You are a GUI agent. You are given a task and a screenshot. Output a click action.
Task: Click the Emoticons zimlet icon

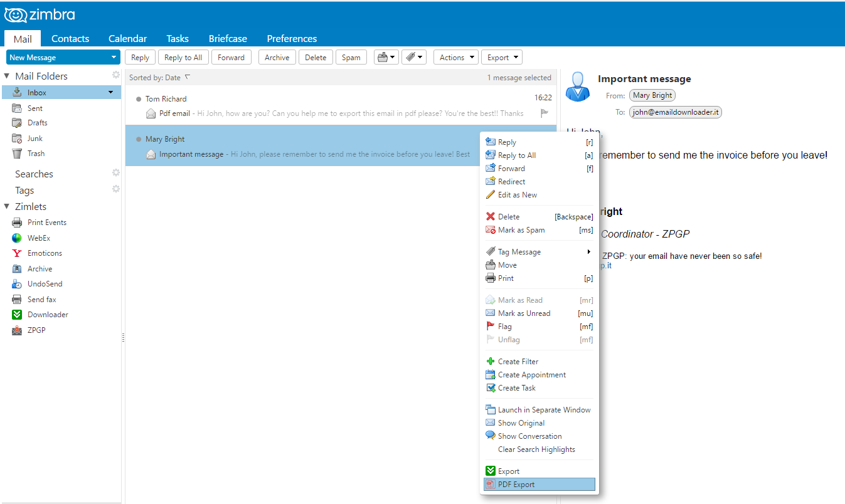point(17,253)
